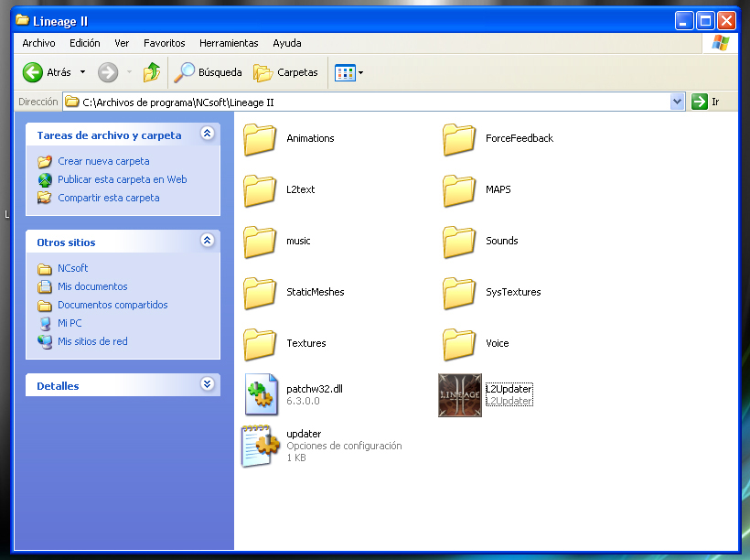Select the L2text folder icon
Image resolution: width=750 pixels, height=560 pixels.
260,190
